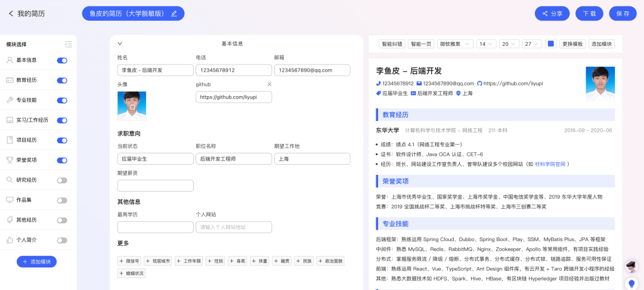Remove the github field with X icon
This screenshot has height=290, width=644.
click(x=270, y=84)
